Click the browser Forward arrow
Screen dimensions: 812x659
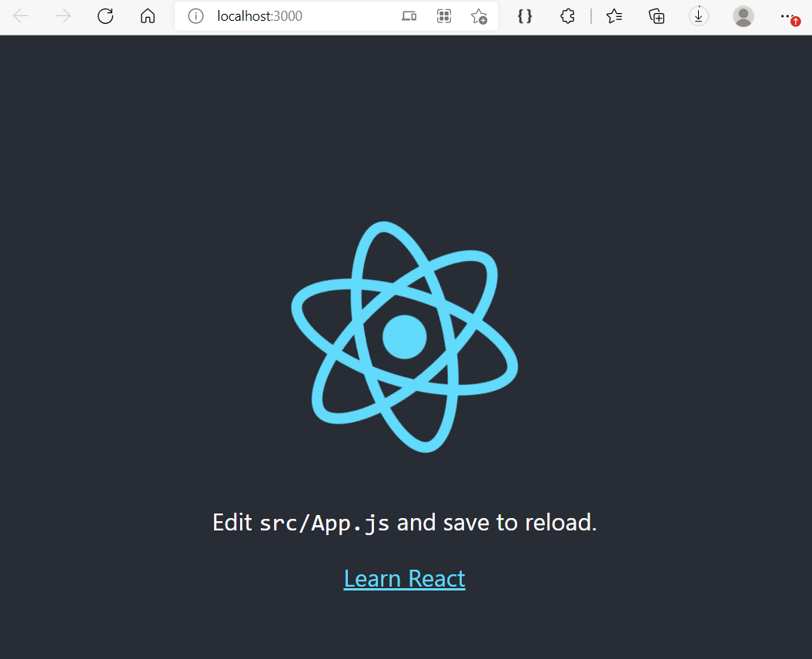[63, 16]
